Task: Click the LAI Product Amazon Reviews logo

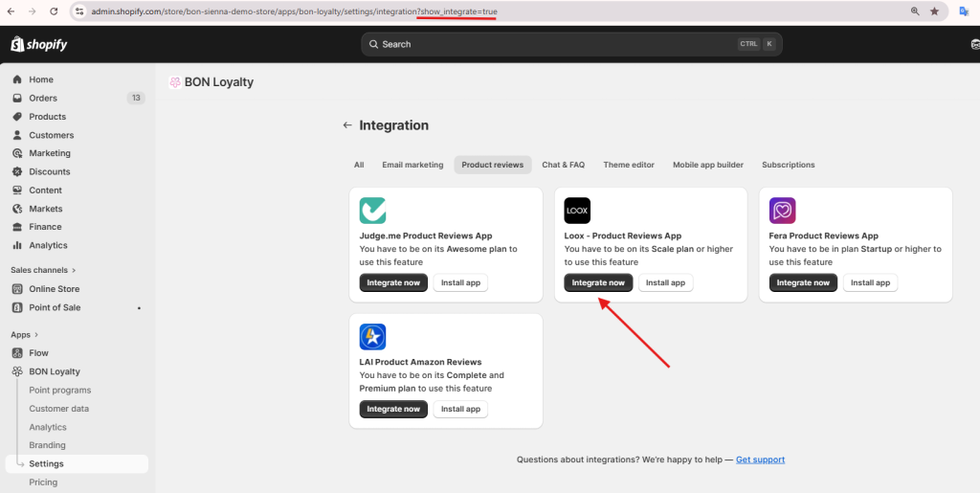Action: [x=372, y=337]
